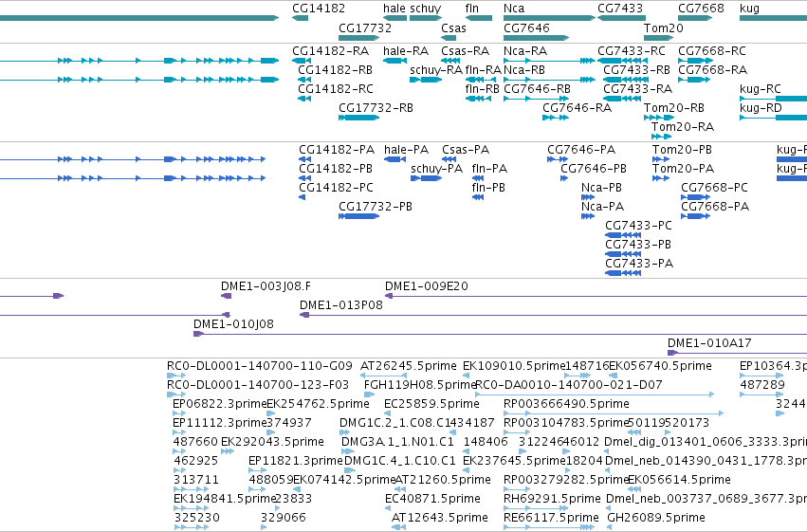Click protein CG7646-PA
The image size is (807, 532).
[x=581, y=150]
